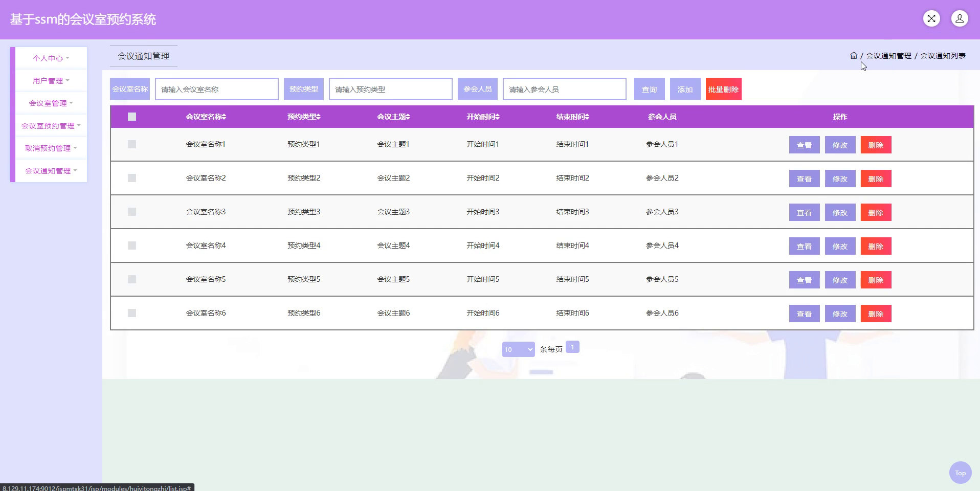Expand the 会议室管理 sidebar menu

tap(51, 103)
